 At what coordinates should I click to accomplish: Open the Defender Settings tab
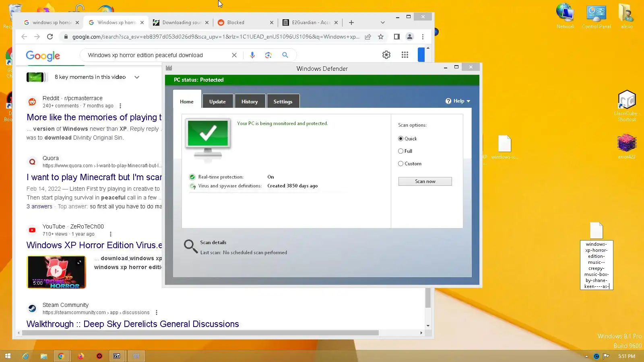(x=283, y=101)
